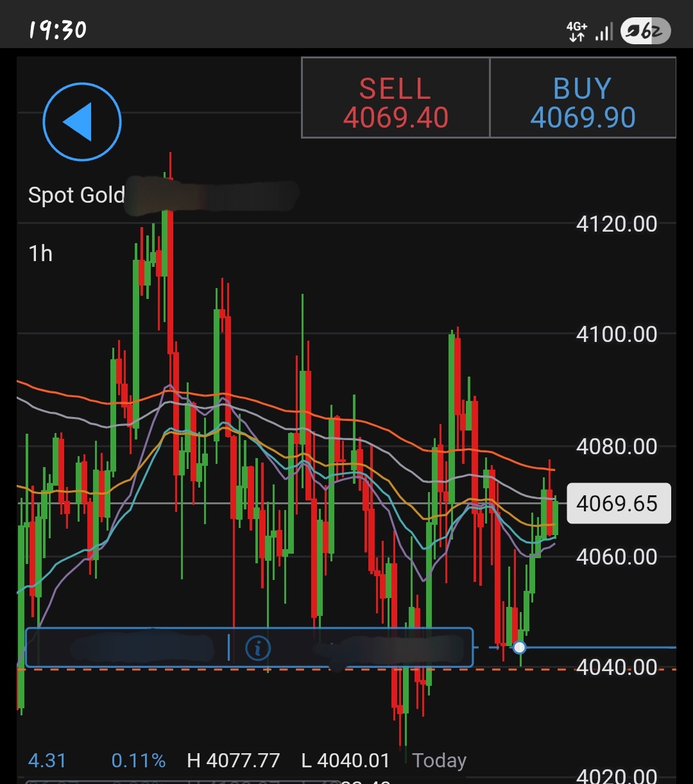Tap the blue back arrow icon
693x784 pixels.
point(81,121)
